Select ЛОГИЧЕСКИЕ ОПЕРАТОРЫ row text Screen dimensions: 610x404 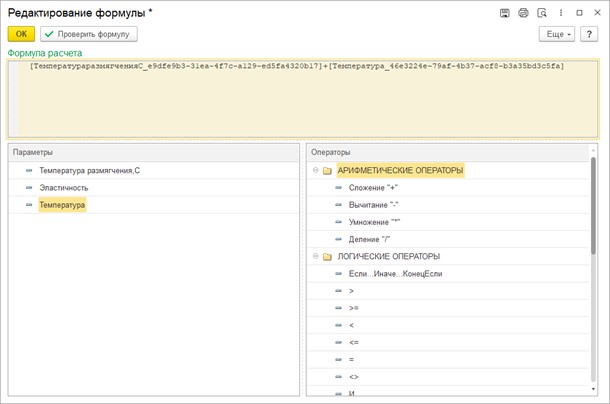(389, 256)
